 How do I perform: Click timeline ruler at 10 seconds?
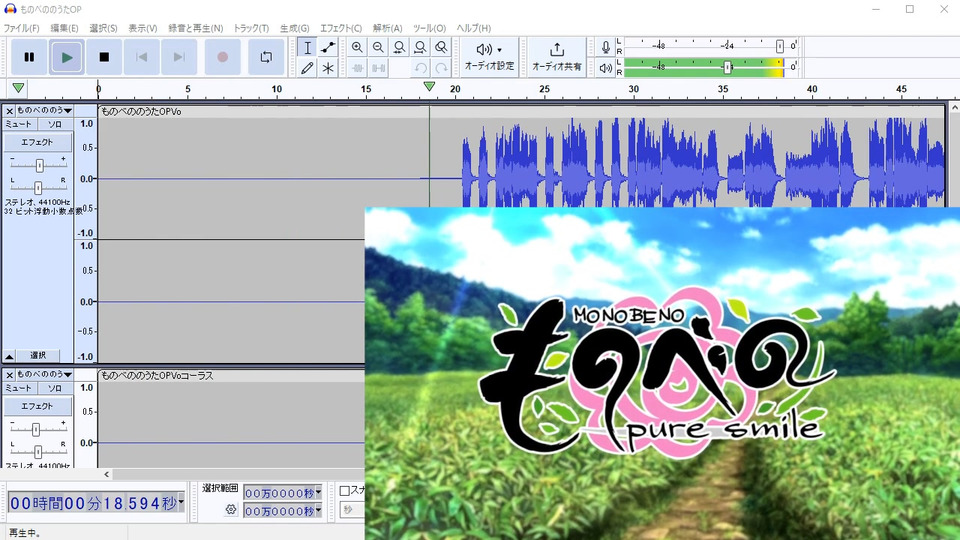coord(277,89)
